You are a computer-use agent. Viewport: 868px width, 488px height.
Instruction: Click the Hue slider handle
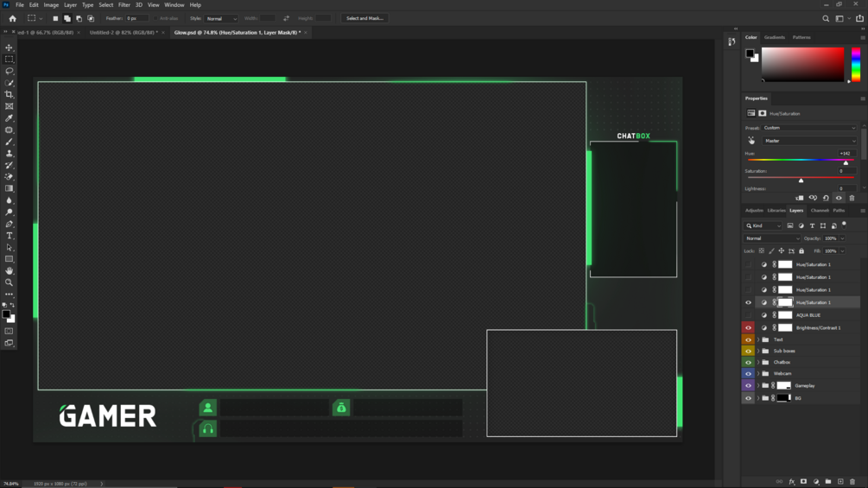[846, 162]
